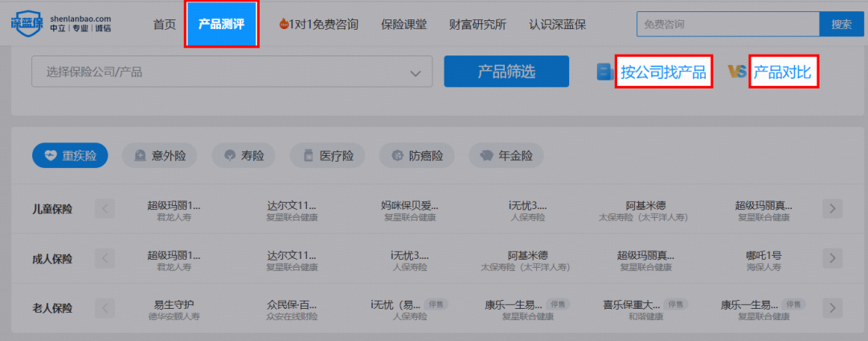This screenshot has width=868, height=341.
Task: Click the 深蓝保 logo in the header
Action: pyautogui.click(x=60, y=24)
